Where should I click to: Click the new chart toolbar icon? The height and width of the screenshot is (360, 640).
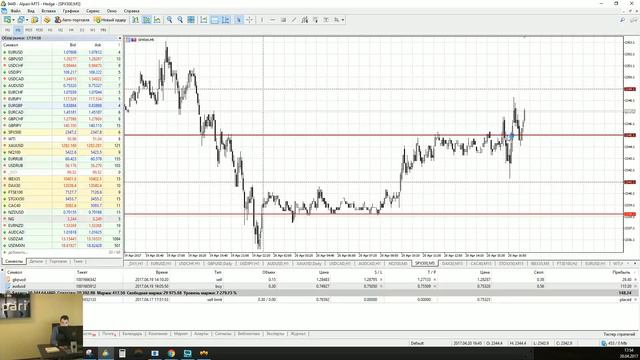point(7,20)
